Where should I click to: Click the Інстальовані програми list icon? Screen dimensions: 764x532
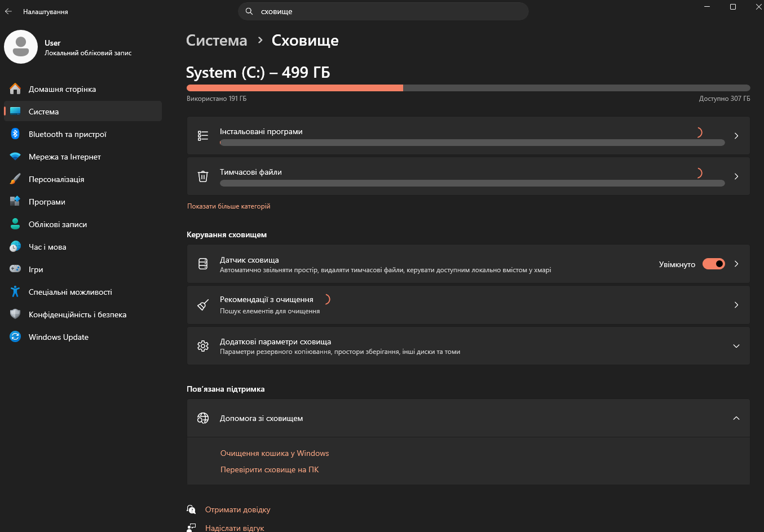203,136
